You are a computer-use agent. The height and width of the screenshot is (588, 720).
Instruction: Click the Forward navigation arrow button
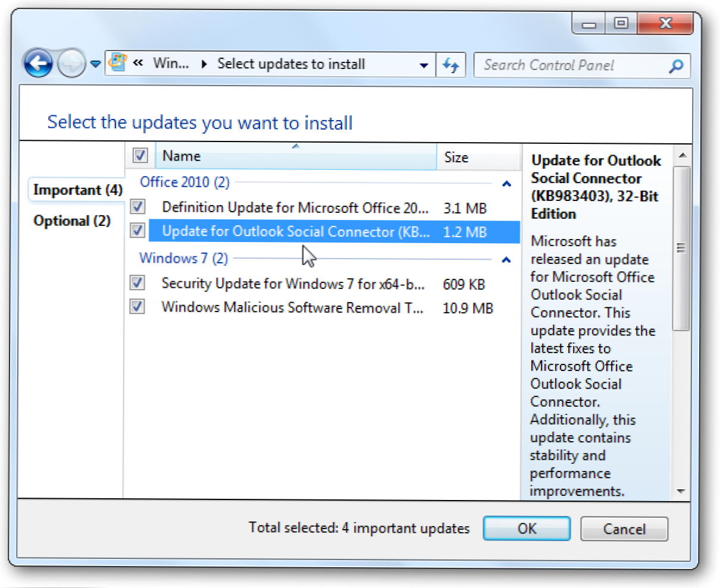(x=72, y=64)
